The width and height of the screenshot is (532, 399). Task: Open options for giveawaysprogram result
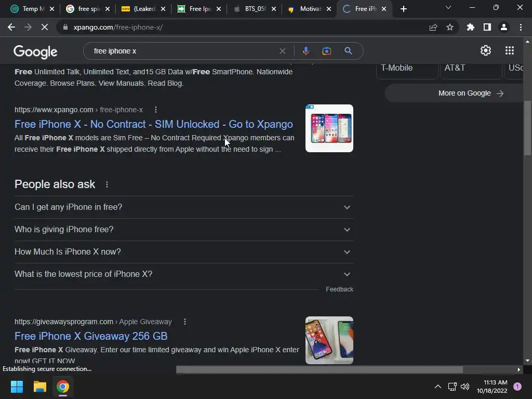click(x=185, y=322)
